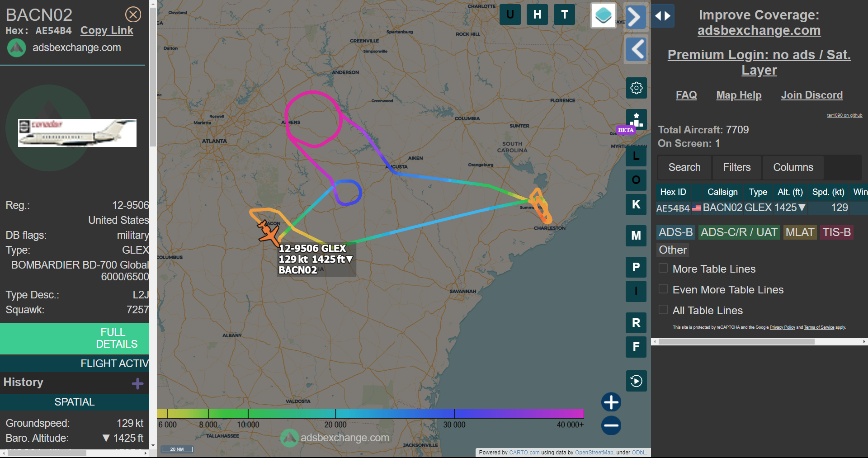Open the Map Help link
The height and width of the screenshot is (458, 868).
click(739, 95)
